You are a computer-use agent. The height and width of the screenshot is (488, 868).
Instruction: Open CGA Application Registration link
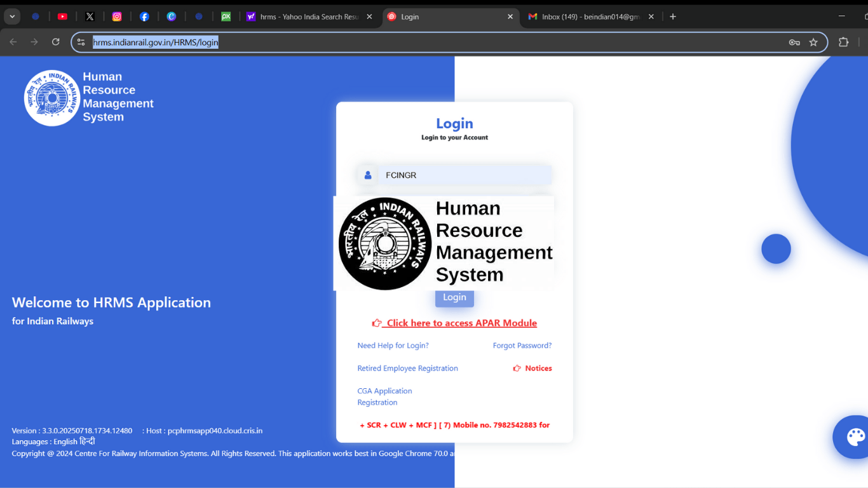pyautogui.click(x=384, y=396)
